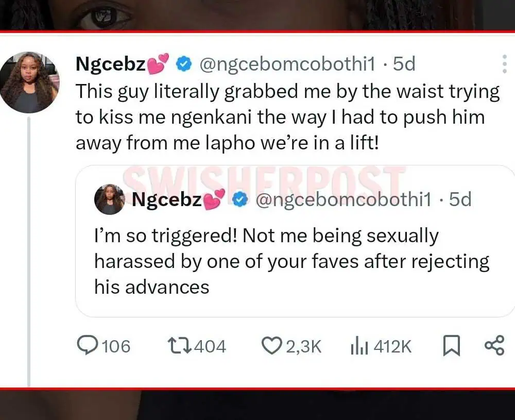Click the 5d timestamp on the main tweet
The width and height of the screenshot is (515, 420).
(x=404, y=64)
